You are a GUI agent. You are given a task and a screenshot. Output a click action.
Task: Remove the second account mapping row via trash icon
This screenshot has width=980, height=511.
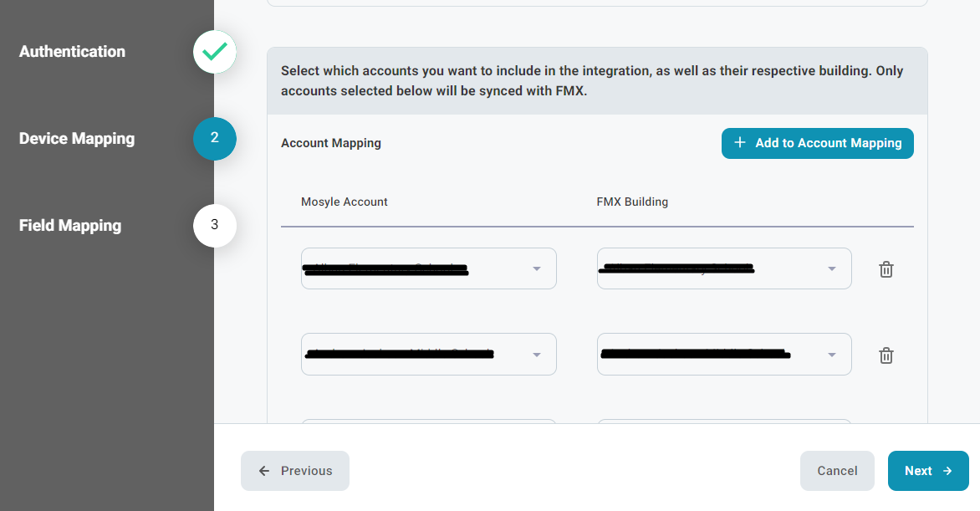(886, 355)
